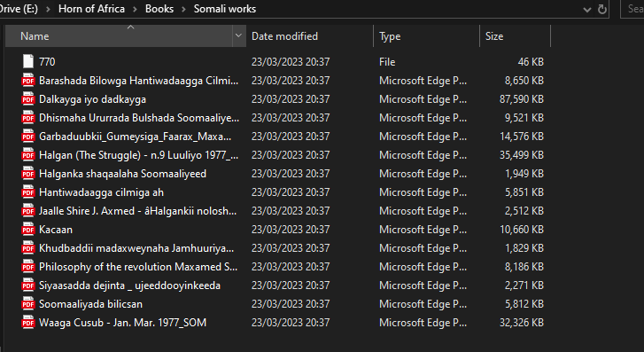Image resolution: width=644 pixels, height=352 pixels.
Task: Select Hantiwadaagga cilmiga ah file name
Action: coord(101,192)
